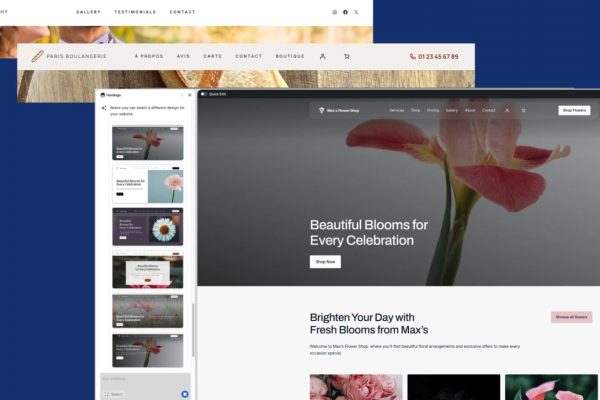Click Paris Boulangerie brand name
The image size is (600, 400).
pyautogui.click(x=77, y=56)
